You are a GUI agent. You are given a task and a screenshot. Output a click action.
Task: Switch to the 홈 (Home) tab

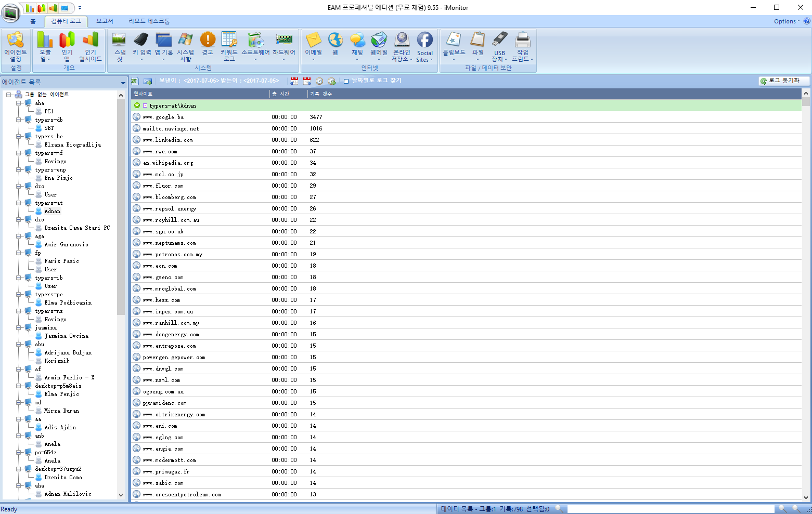33,21
